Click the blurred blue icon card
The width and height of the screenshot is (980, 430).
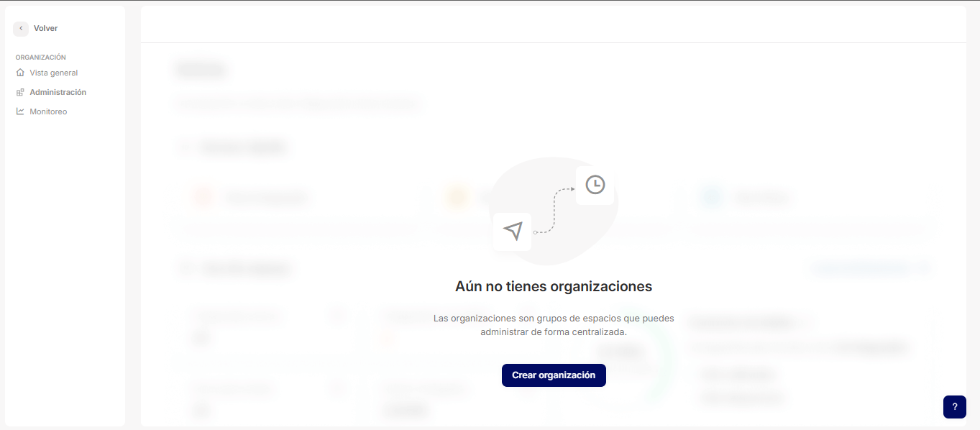[711, 197]
